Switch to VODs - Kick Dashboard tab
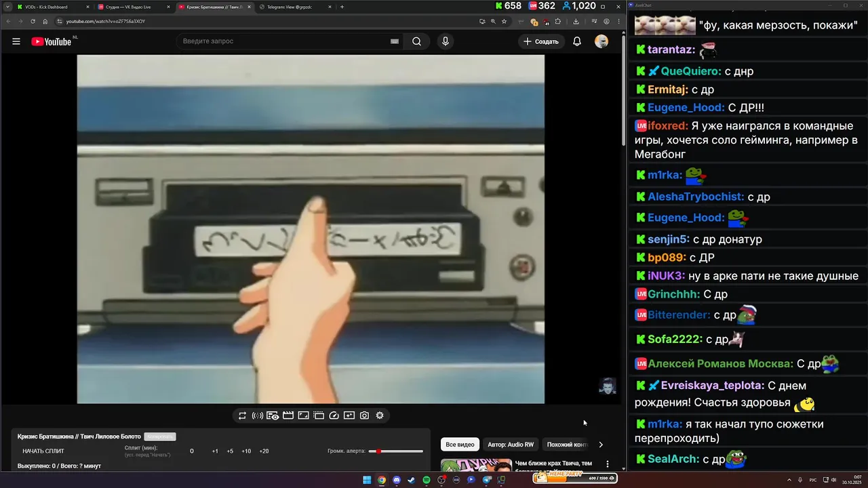The image size is (868, 488). [x=53, y=7]
